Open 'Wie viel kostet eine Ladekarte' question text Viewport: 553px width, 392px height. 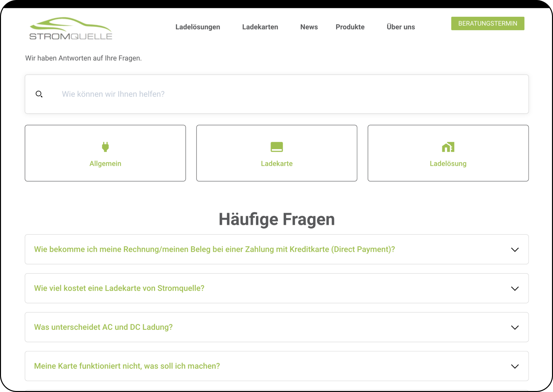click(x=119, y=288)
